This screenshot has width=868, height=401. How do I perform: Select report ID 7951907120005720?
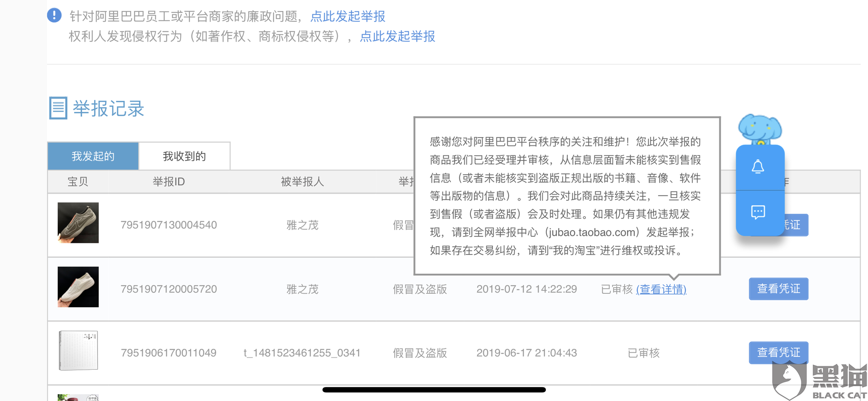coord(169,289)
